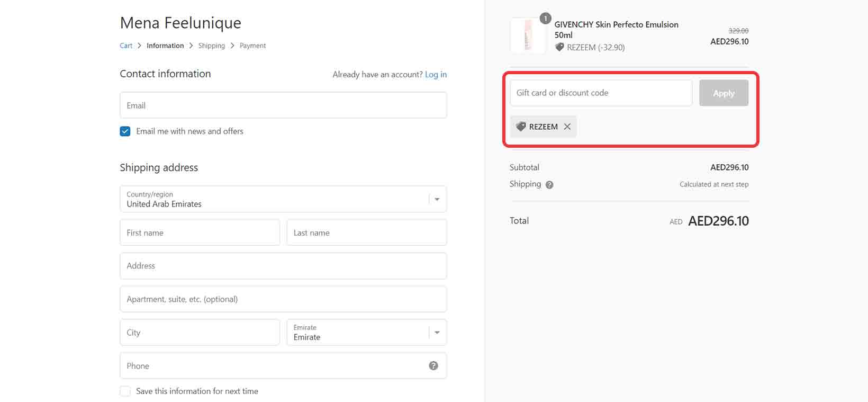Focus the Gift card or discount code field
The image size is (868, 402).
pyautogui.click(x=601, y=93)
